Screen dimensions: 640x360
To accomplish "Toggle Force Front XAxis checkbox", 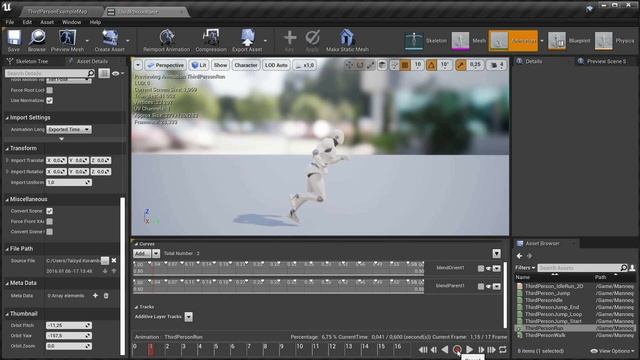I will [x=49, y=221].
